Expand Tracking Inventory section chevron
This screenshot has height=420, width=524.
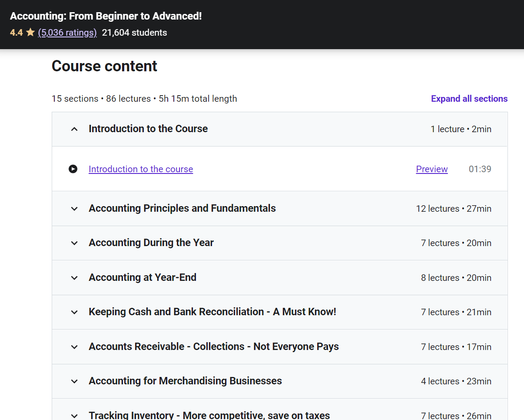(74, 416)
